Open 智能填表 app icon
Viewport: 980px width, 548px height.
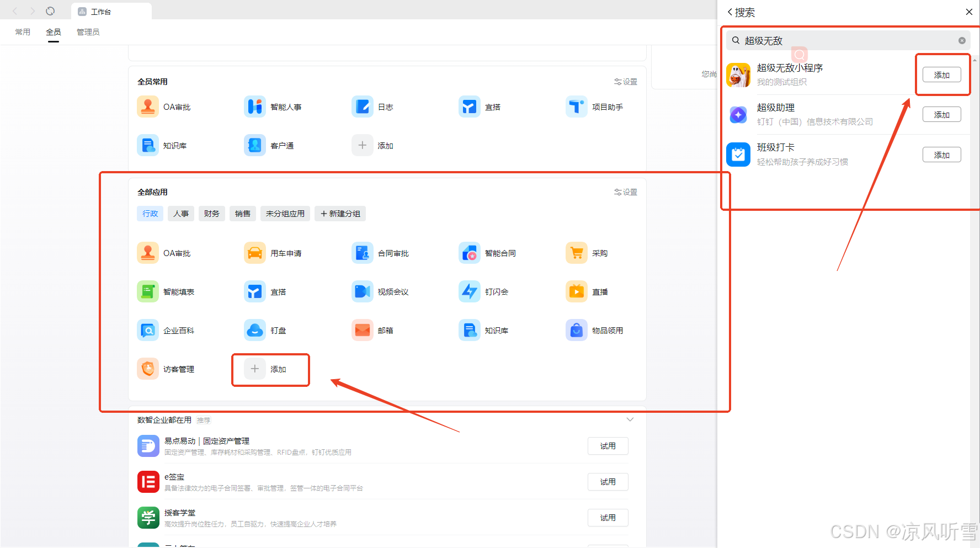[147, 291]
